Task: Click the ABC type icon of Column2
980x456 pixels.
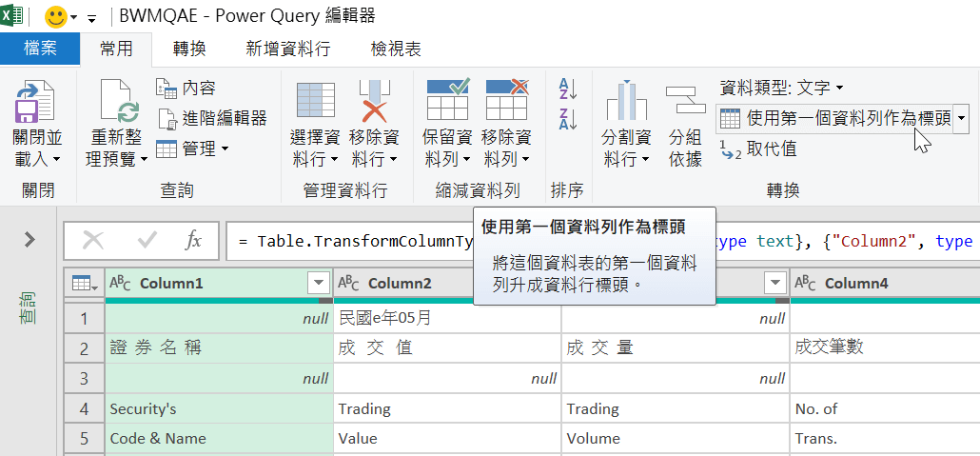Action: (x=348, y=284)
